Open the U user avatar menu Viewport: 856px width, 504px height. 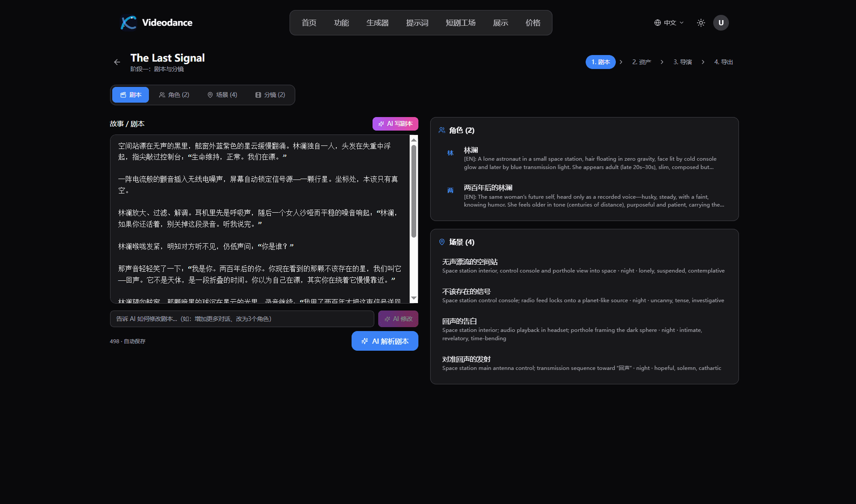(x=721, y=23)
